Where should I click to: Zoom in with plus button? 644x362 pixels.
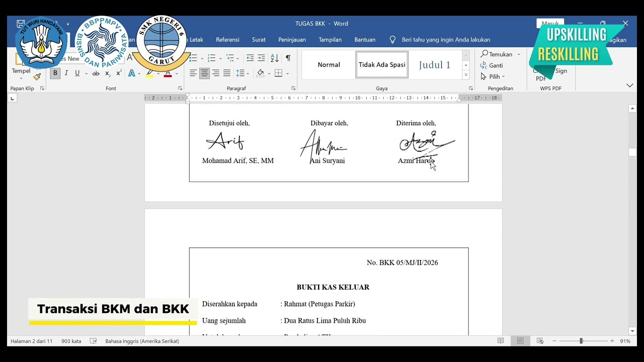[612, 341]
